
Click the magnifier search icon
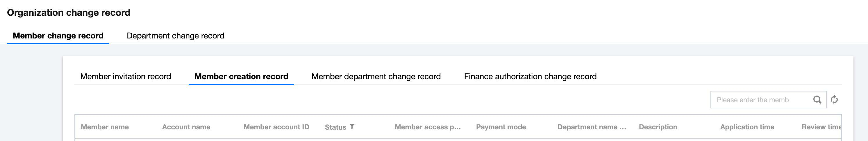(x=817, y=100)
